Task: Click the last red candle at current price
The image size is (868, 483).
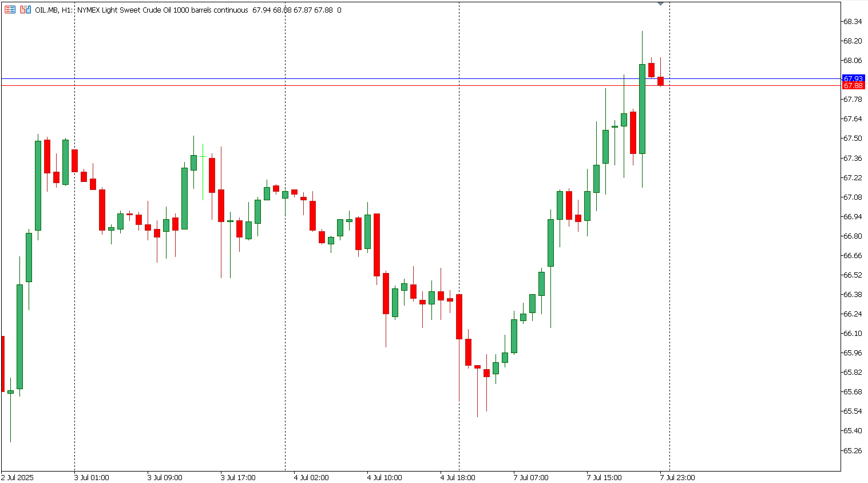Action: click(660, 81)
